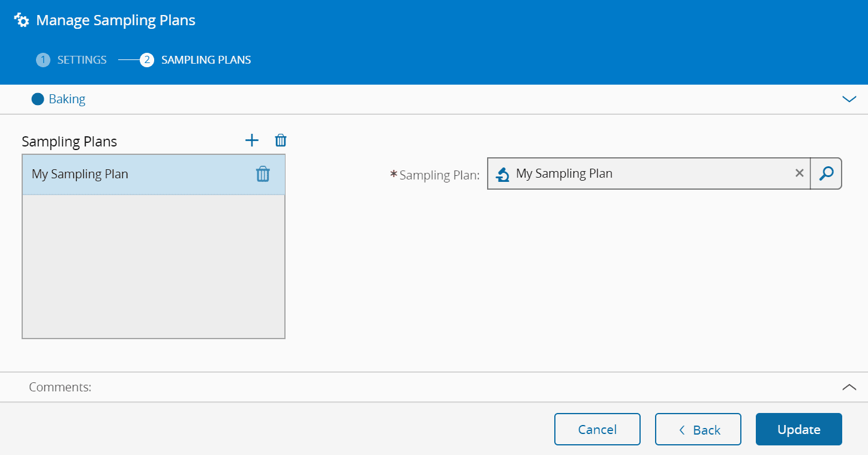Click the Sampling Plan input field

[648, 173]
